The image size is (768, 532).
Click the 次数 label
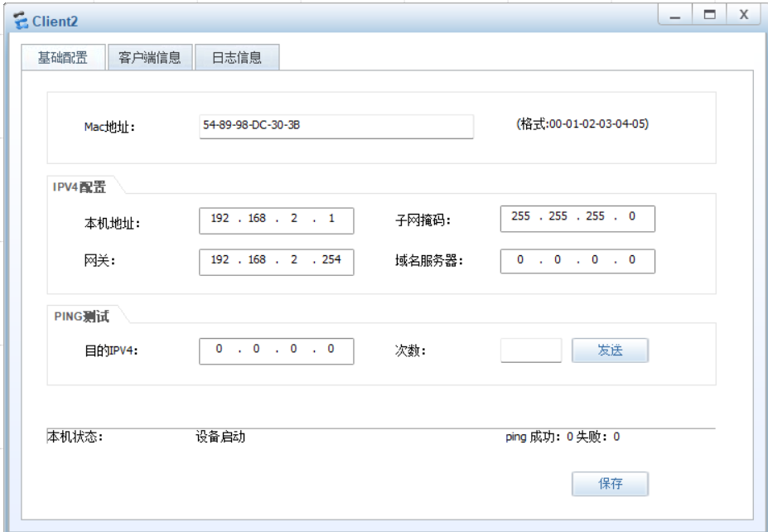(x=410, y=351)
